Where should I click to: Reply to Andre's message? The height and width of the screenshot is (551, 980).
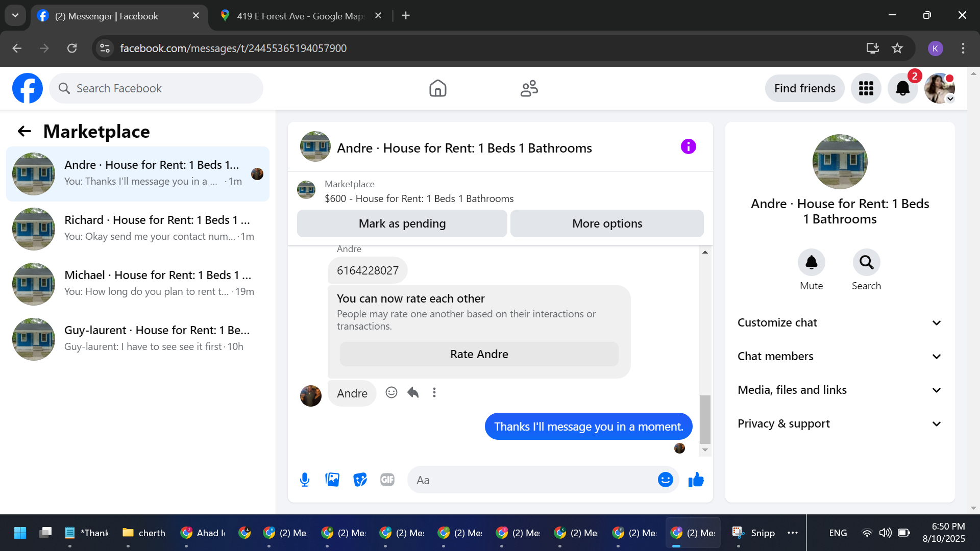point(413,392)
